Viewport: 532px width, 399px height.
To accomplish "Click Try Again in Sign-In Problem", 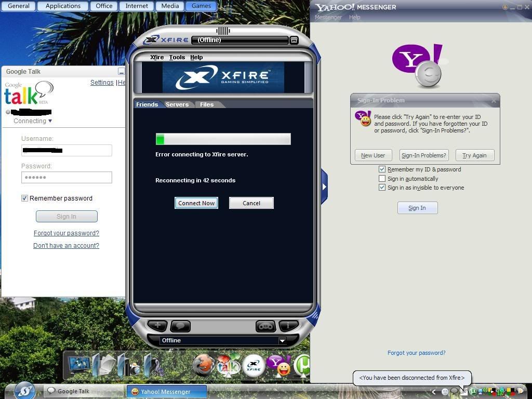I will click(475, 155).
